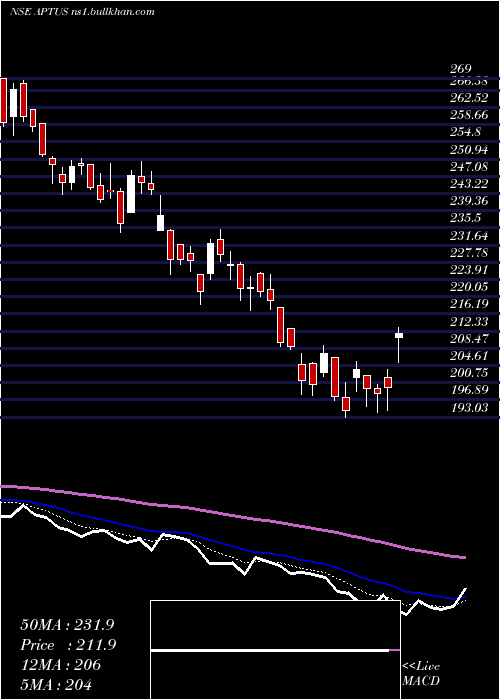
Task: Click the '12MA : 206' reading
Action: 61,665
